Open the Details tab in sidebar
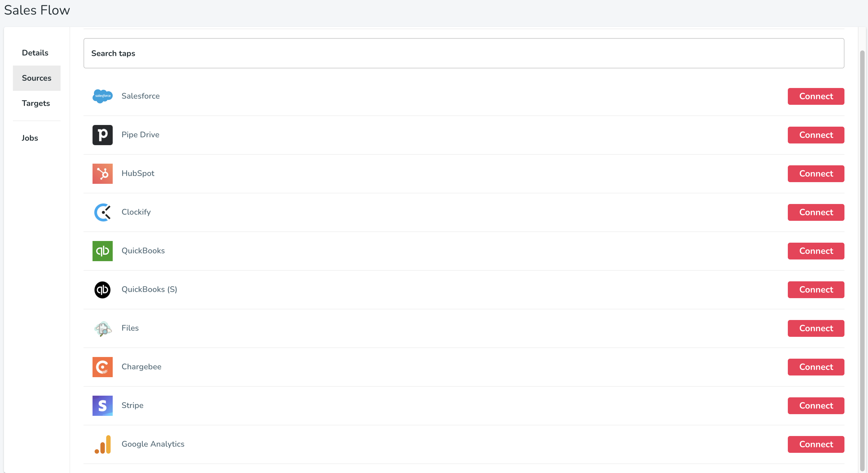The height and width of the screenshot is (473, 868). [x=35, y=53]
